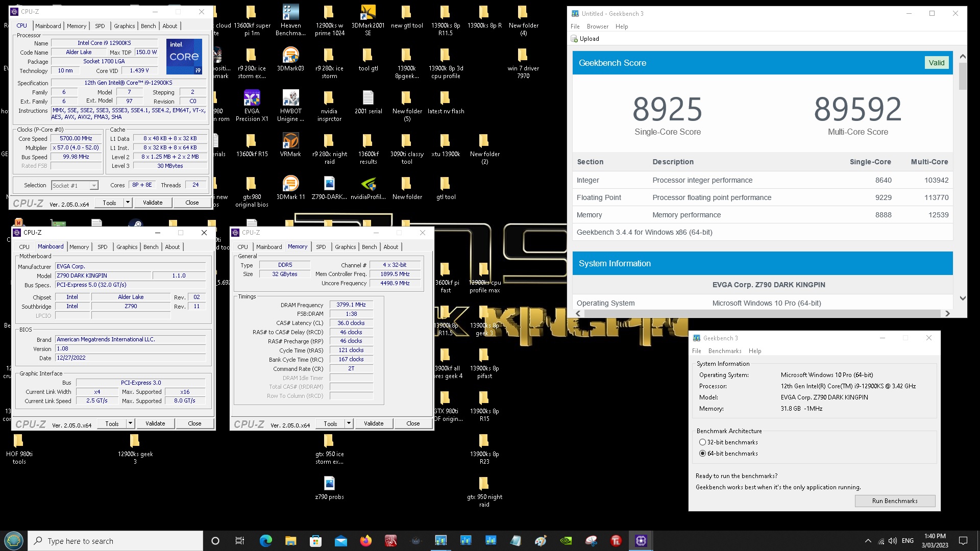The image size is (980, 551).
Task: Launch EVGA Precision X1 from desktop
Action: (252, 106)
